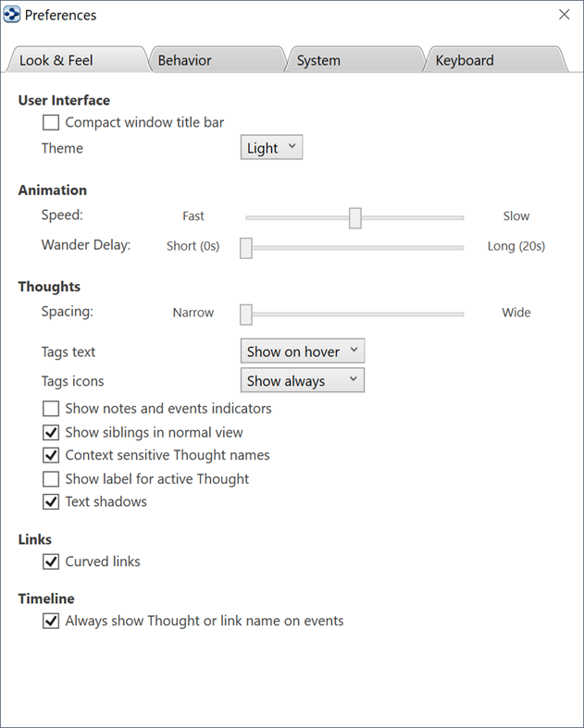Viewport: 584px width, 728px height.
Task: Turn on Show label for active Thought
Action: click(x=51, y=479)
